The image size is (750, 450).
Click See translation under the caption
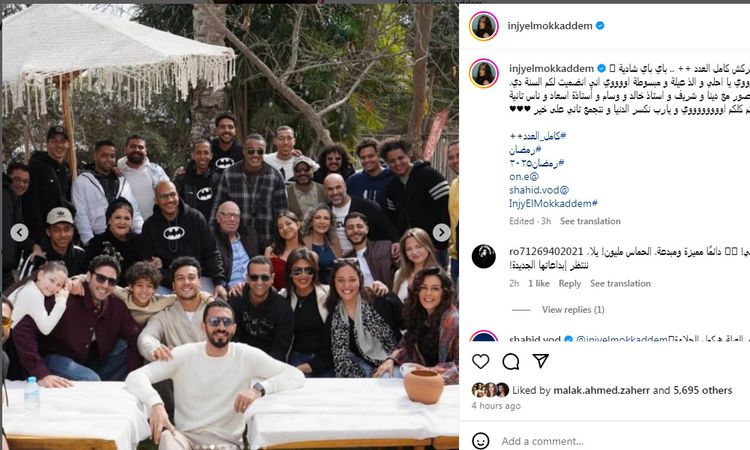[590, 221]
